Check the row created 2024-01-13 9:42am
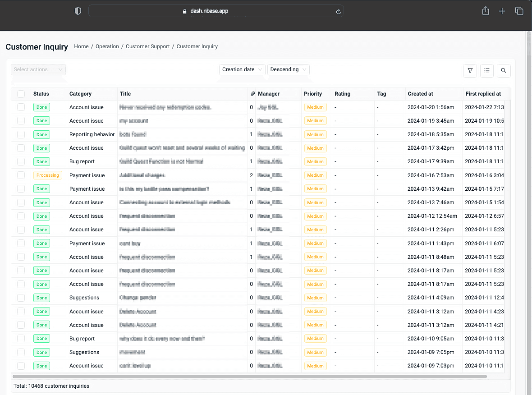This screenshot has height=395, width=532. (x=21, y=188)
